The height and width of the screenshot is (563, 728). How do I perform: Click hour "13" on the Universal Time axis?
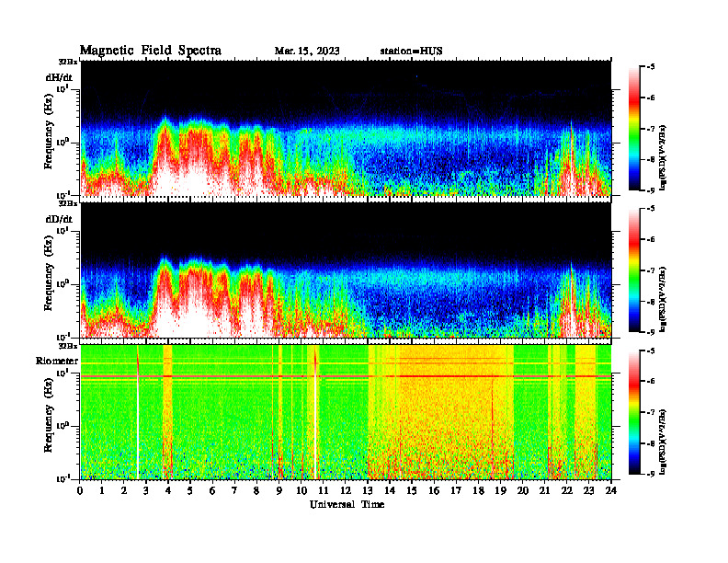tap(368, 491)
